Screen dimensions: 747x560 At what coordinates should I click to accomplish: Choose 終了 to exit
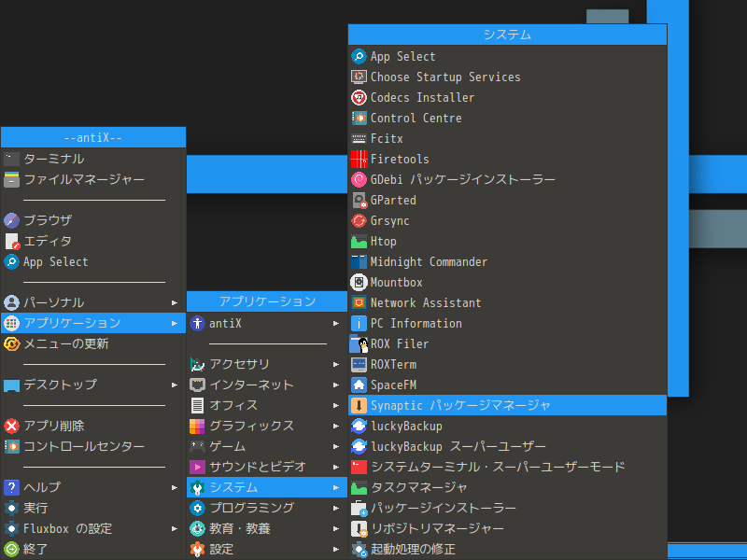point(93,549)
